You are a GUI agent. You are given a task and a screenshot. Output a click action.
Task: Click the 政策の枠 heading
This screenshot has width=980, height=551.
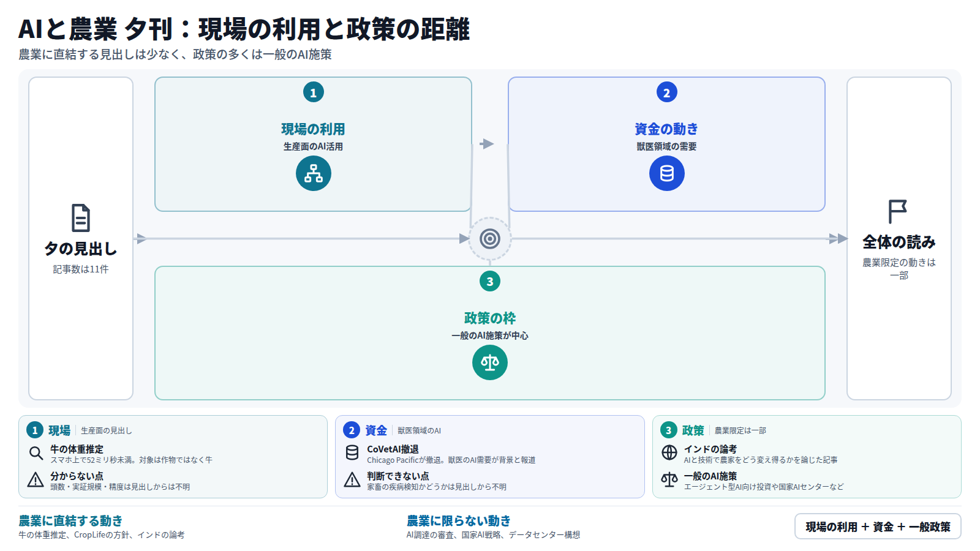[x=490, y=318]
